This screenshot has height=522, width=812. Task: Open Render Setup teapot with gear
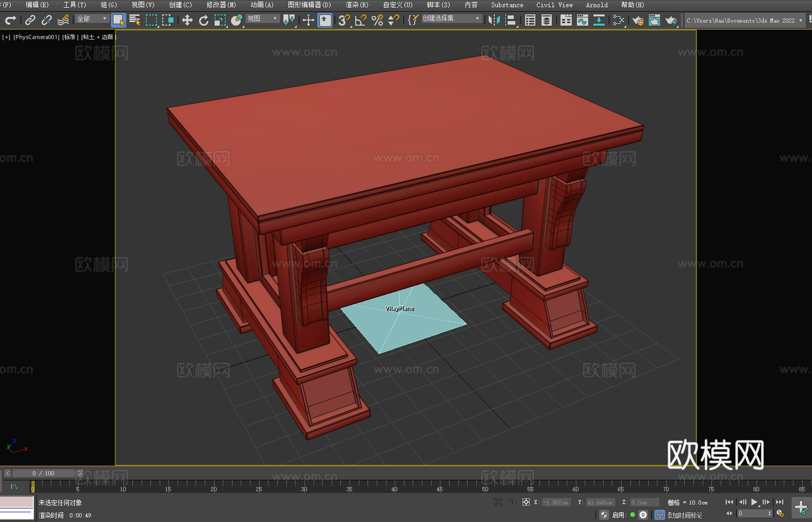point(637,21)
